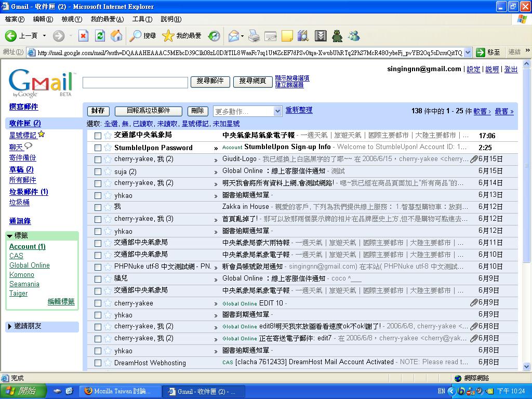
Task: Tick checkbox for StumbleUpon Password email
Action: pos(98,148)
